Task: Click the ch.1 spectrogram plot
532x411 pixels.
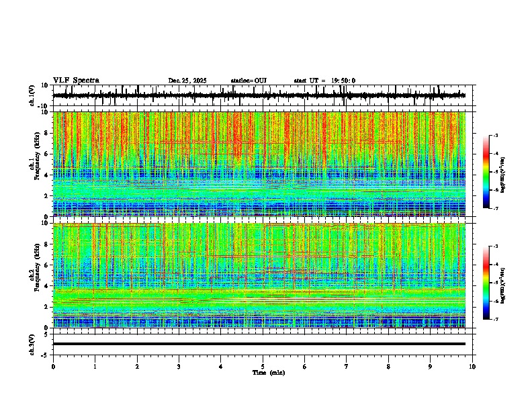Action: pos(259,164)
